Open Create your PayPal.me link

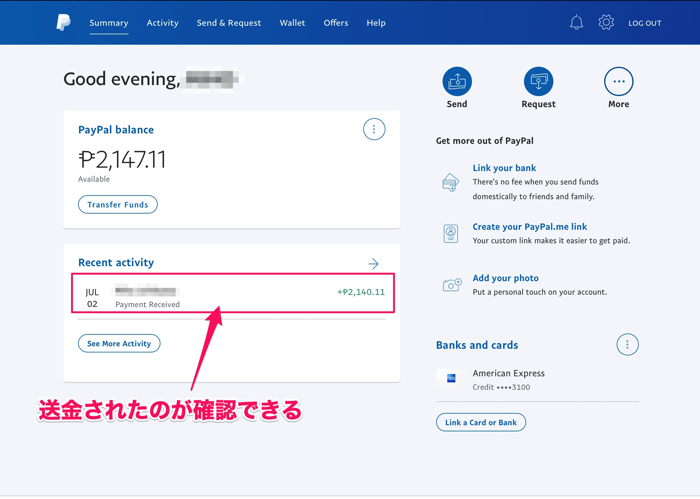(530, 227)
